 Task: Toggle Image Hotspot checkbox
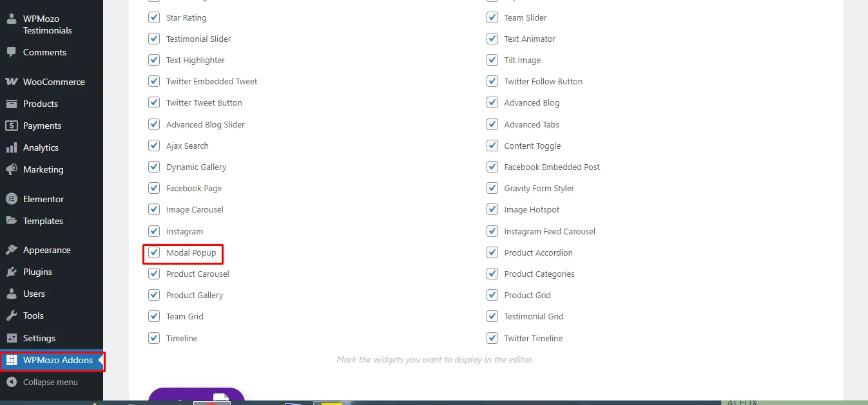(x=492, y=209)
